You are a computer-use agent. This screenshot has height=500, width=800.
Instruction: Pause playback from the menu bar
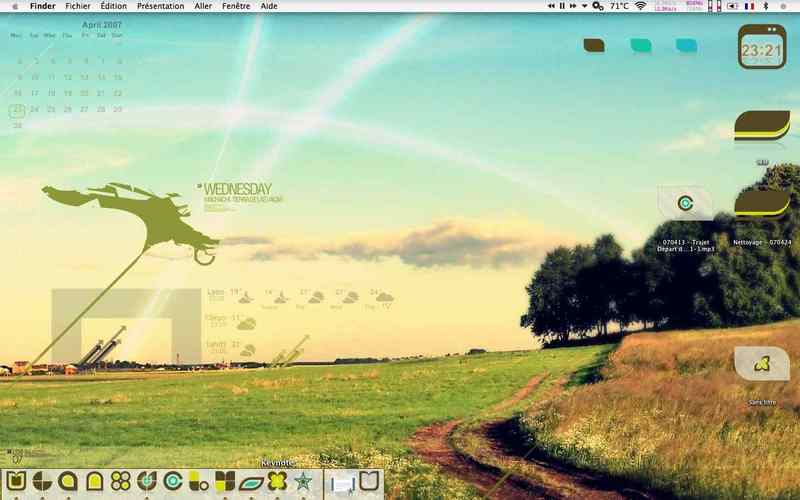click(562, 6)
